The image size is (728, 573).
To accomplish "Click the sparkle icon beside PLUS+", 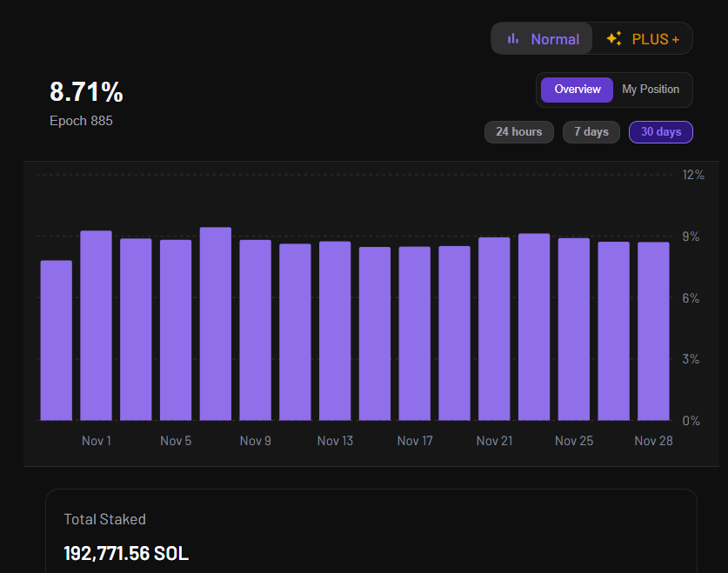I will 614,38.
